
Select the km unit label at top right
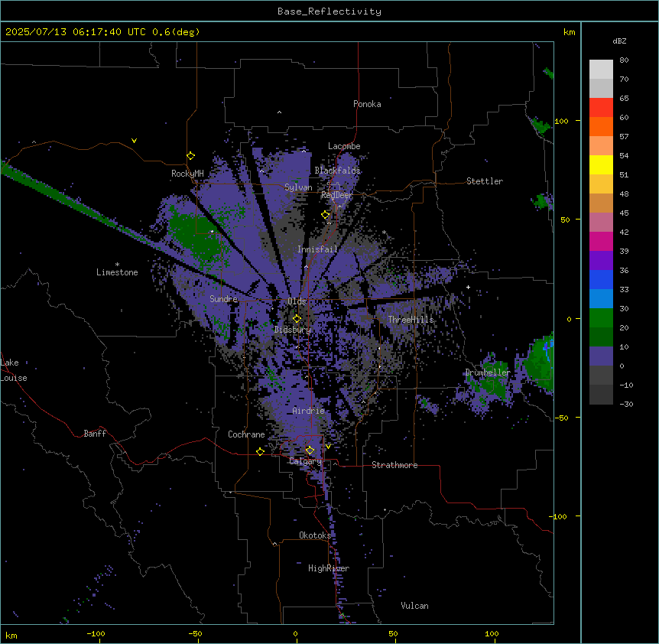click(569, 32)
